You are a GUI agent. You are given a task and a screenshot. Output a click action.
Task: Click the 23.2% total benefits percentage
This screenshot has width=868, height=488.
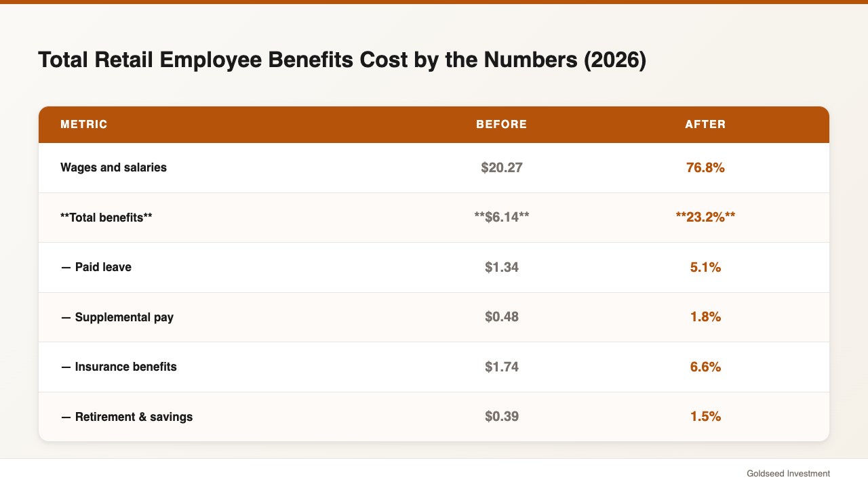[705, 218]
